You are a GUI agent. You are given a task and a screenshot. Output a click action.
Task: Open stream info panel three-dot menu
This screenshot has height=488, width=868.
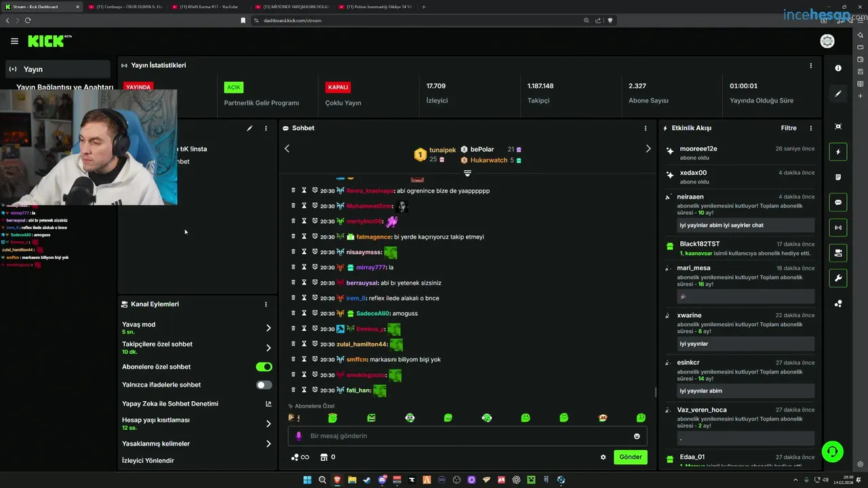click(266, 128)
